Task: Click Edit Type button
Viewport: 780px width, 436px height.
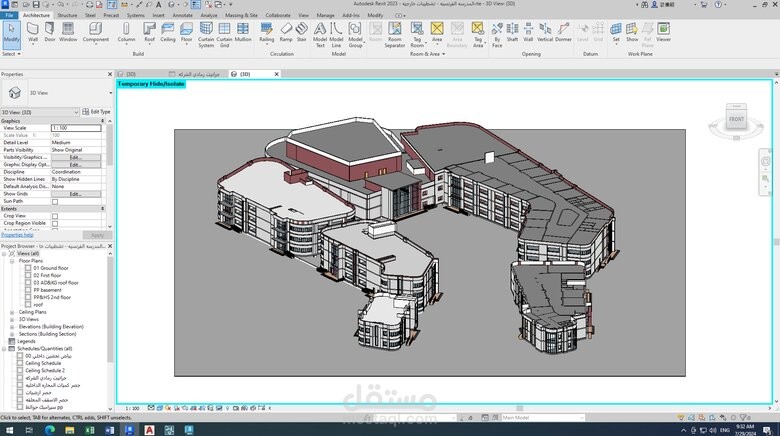Action: coord(97,112)
